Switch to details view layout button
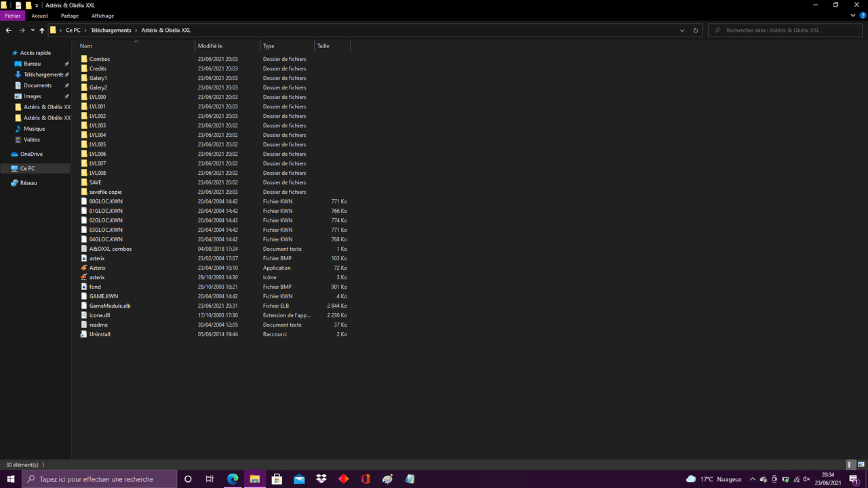Image resolution: width=868 pixels, height=488 pixels. [850, 465]
